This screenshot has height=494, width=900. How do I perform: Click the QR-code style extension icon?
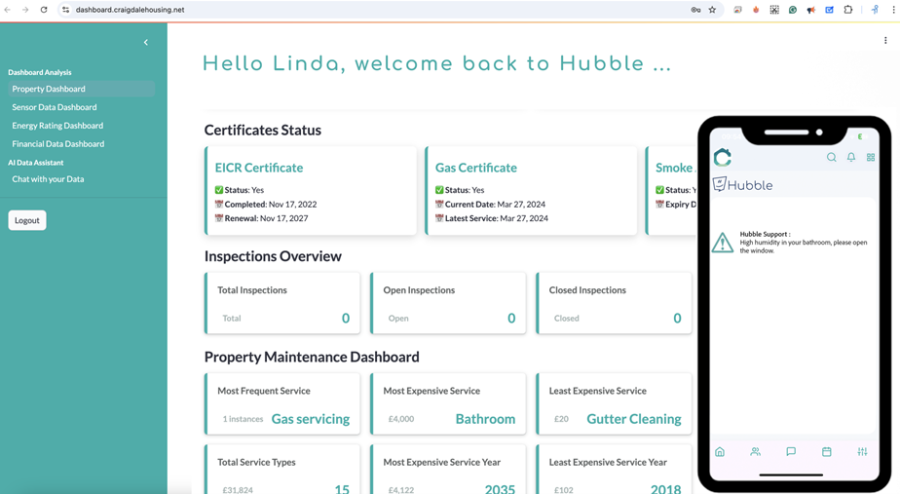coord(774,10)
